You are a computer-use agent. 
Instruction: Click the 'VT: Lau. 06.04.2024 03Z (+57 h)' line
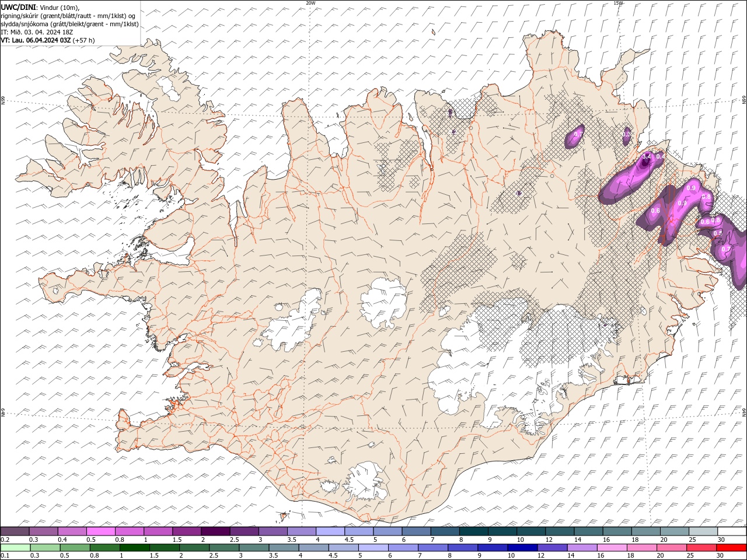tap(47, 40)
